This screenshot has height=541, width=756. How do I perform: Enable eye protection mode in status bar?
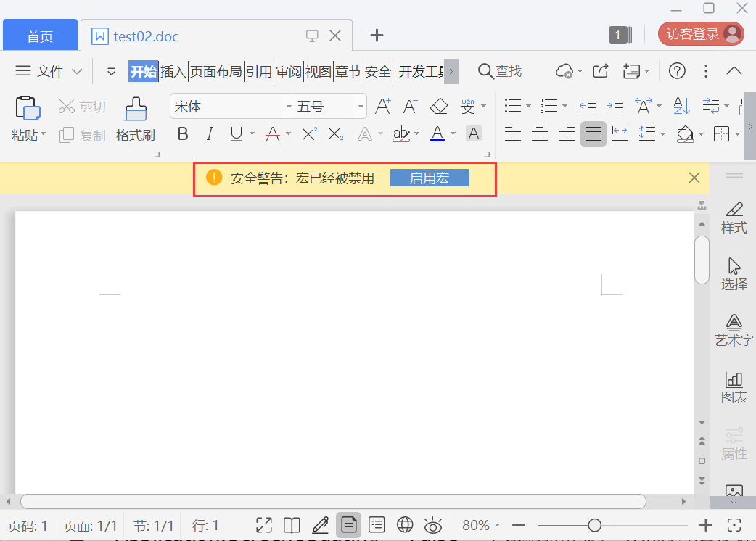click(433, 524)
